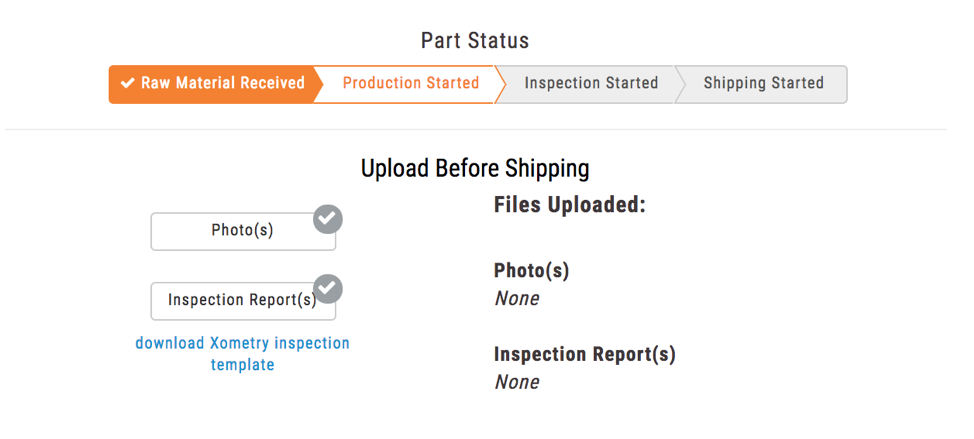Screen dimensions: 974x439
Task: Download the Xometry inspection template
Action: click(x=242, y=353)
